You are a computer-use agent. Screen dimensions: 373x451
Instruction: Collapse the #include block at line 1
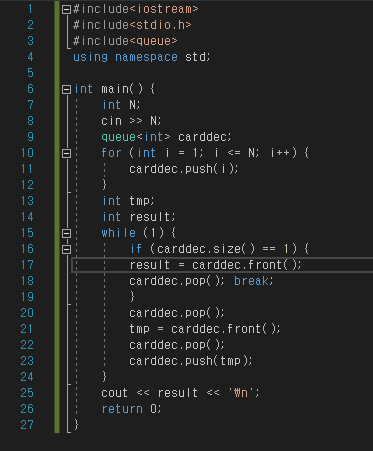click(x=66, y=9)
